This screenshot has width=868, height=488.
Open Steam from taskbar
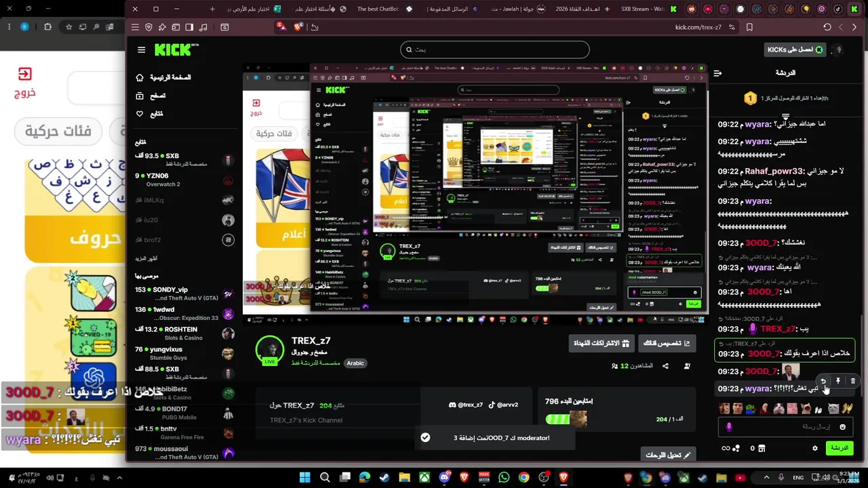click(x=384, y=478)
